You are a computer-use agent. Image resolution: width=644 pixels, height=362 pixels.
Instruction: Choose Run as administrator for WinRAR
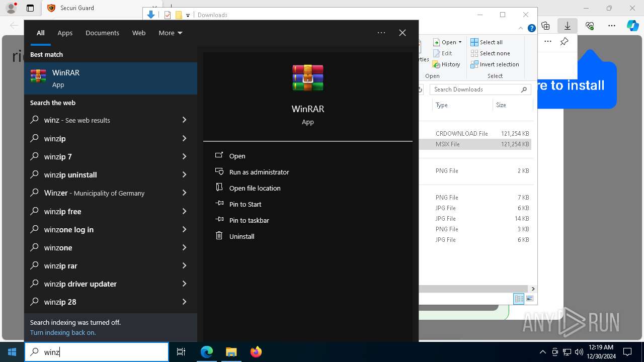pyautogui.click(x=259, y=172)
